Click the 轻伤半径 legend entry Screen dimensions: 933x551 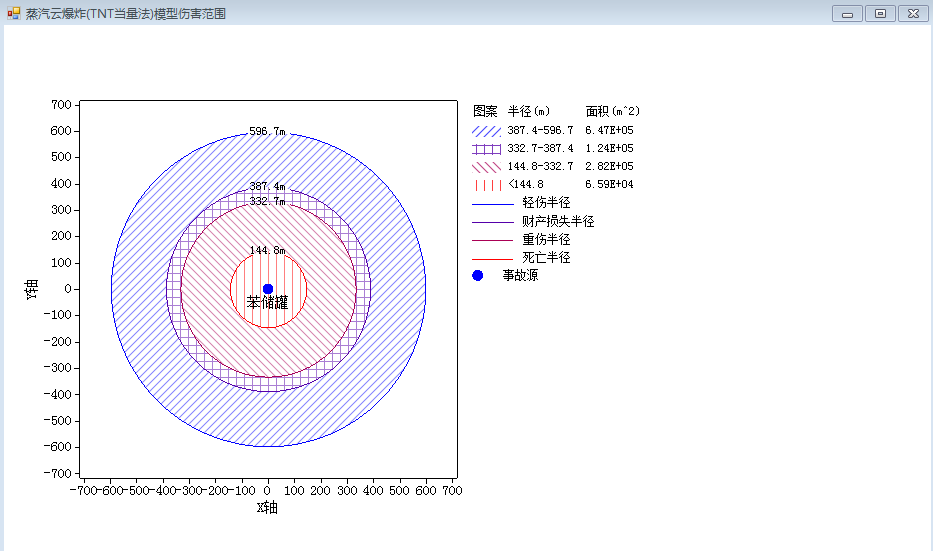(546, 203)
